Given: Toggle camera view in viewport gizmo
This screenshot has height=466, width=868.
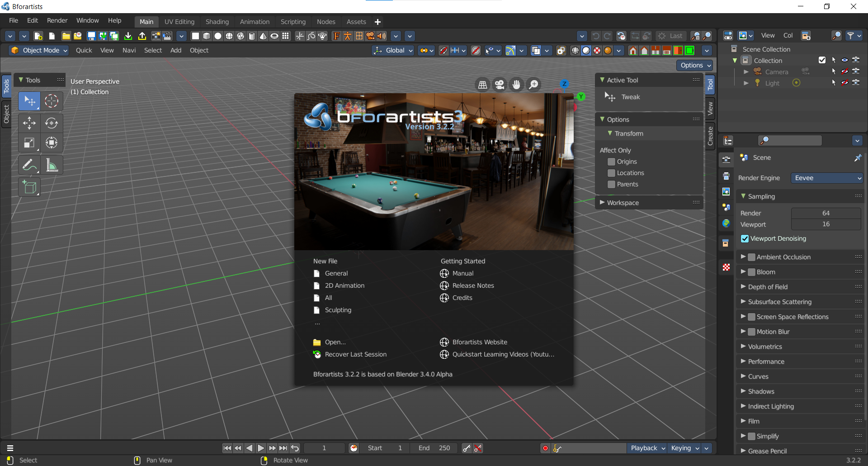Looking at the screenshot, I should pyautogui.click(x=500, y=85).
